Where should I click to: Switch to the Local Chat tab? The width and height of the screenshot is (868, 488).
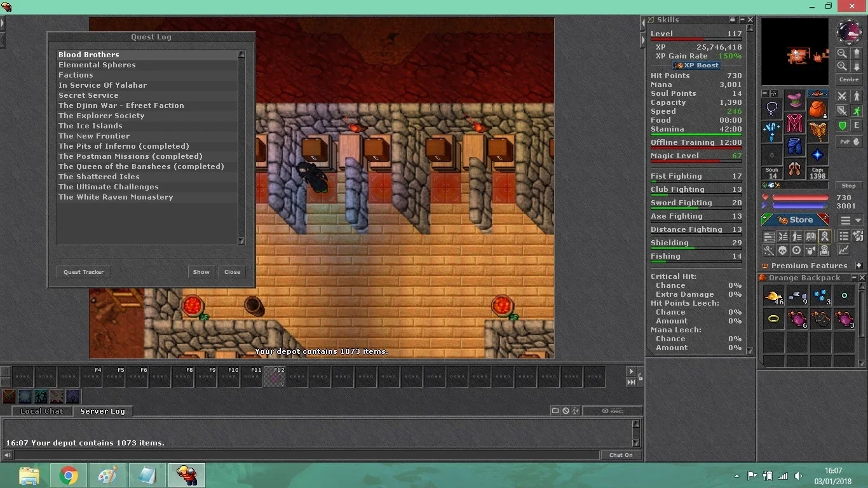(x=42, y=411)
